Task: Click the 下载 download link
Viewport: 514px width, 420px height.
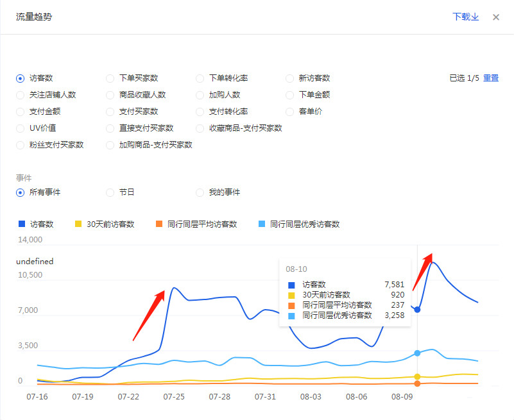Action: [x=462, y=17]
